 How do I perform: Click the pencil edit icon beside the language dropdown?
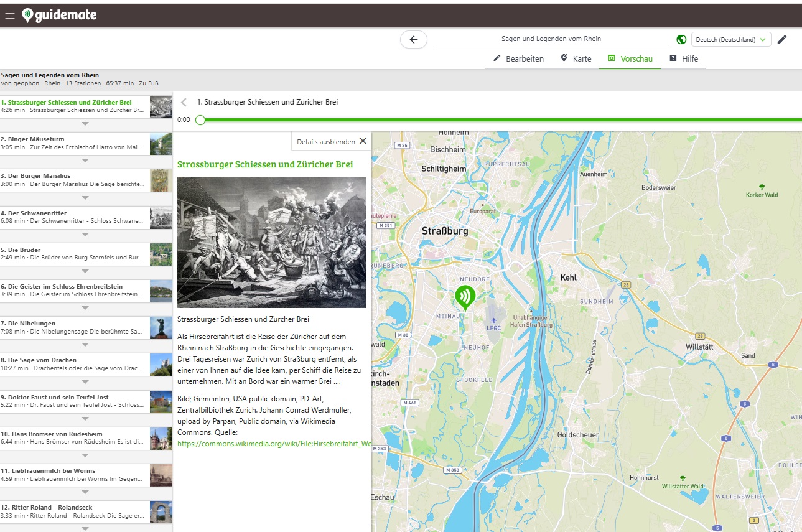click(x=782, y=39)
